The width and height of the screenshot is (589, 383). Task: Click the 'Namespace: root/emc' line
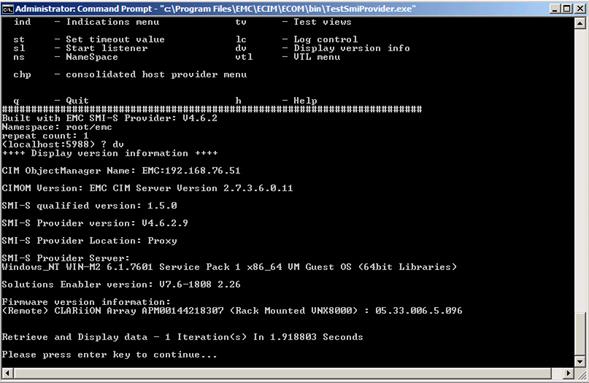click(57, 127)
